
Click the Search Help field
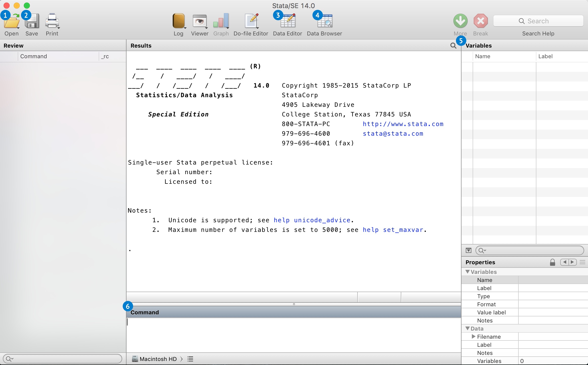[538, 21]
